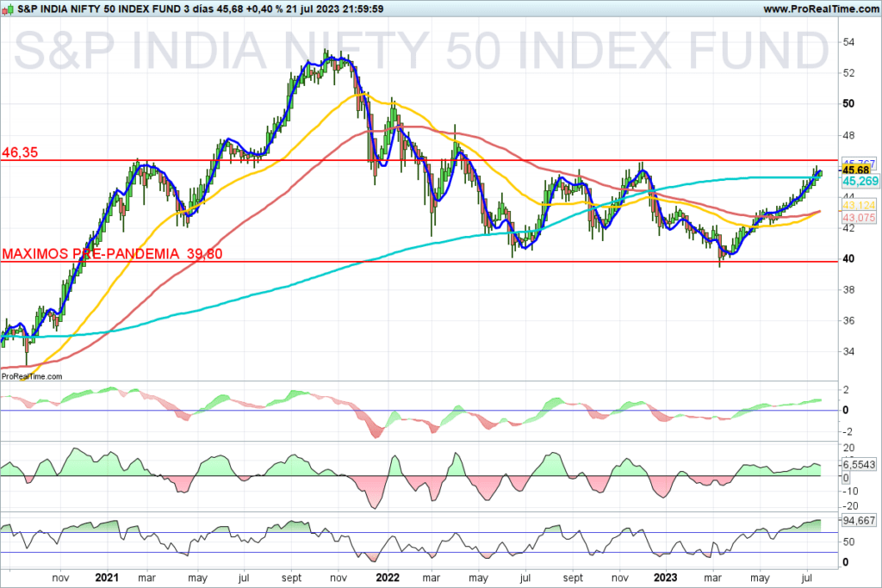The height and width of the screenshot is (588, 882).
Task: Click the small ProRealTime.com credit inside the chart
Action: (32, 376)
